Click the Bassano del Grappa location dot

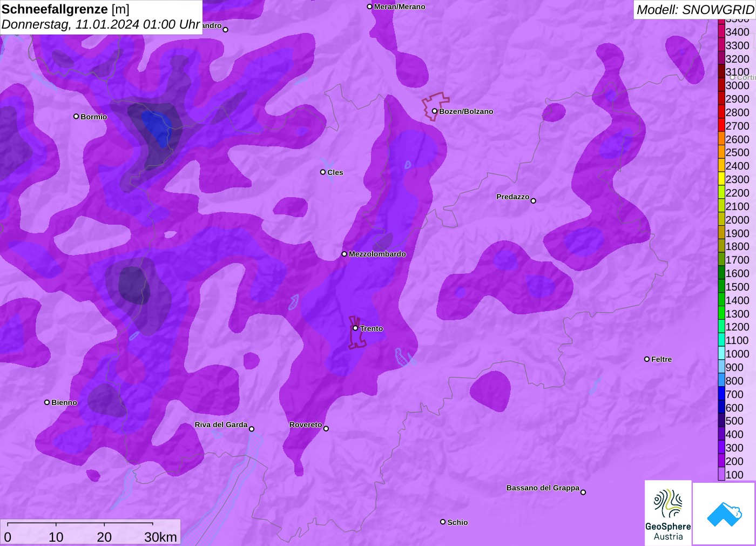(583, 492)
